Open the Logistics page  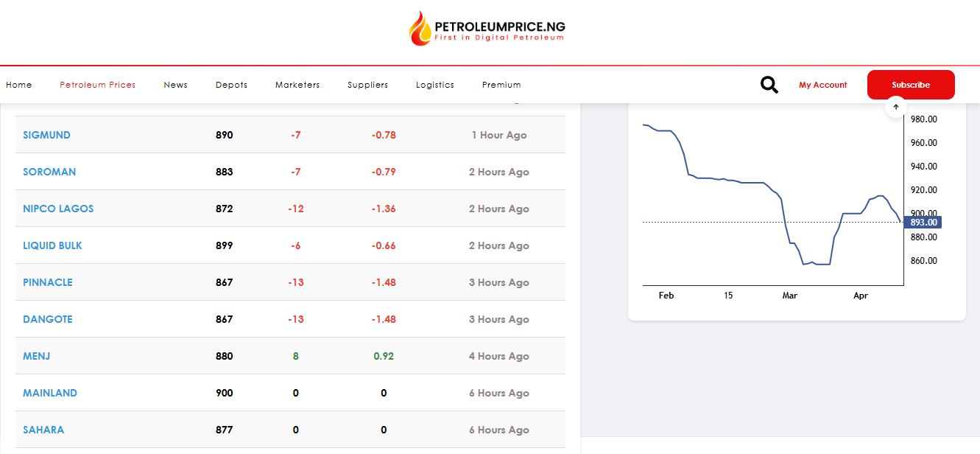coord(434,85)
